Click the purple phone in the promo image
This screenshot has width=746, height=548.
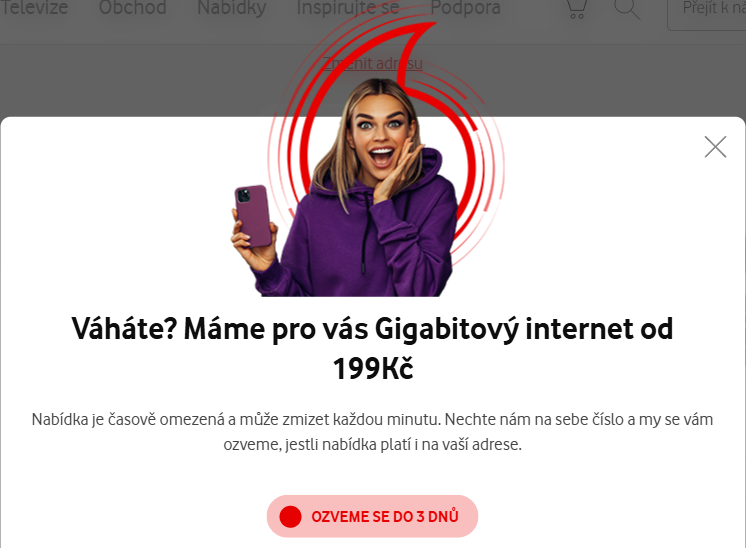point(254,216)
